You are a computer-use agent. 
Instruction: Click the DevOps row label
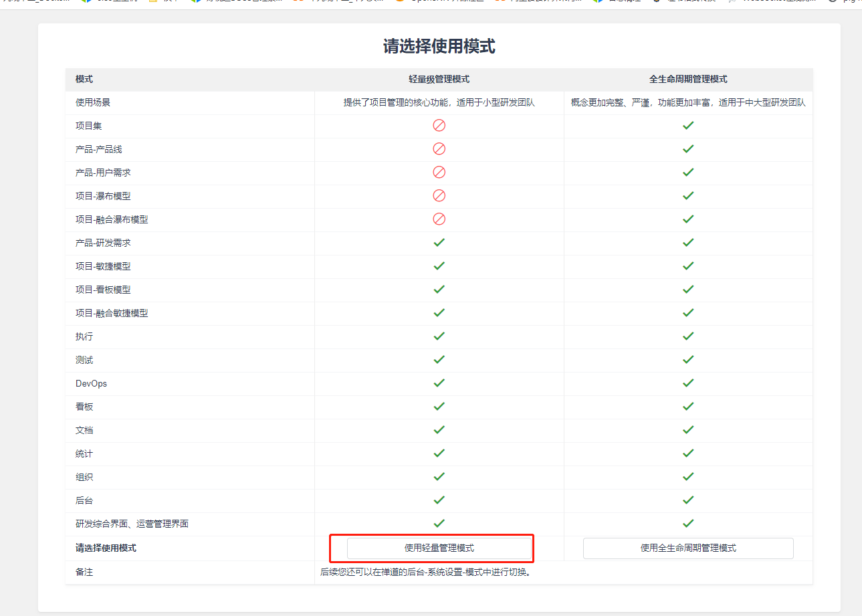tap(91, 383)
